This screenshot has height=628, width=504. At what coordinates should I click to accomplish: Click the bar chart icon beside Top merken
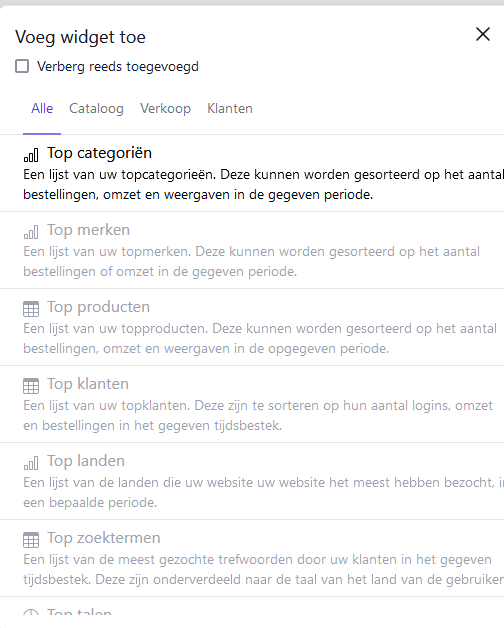[x=31, y=231]
